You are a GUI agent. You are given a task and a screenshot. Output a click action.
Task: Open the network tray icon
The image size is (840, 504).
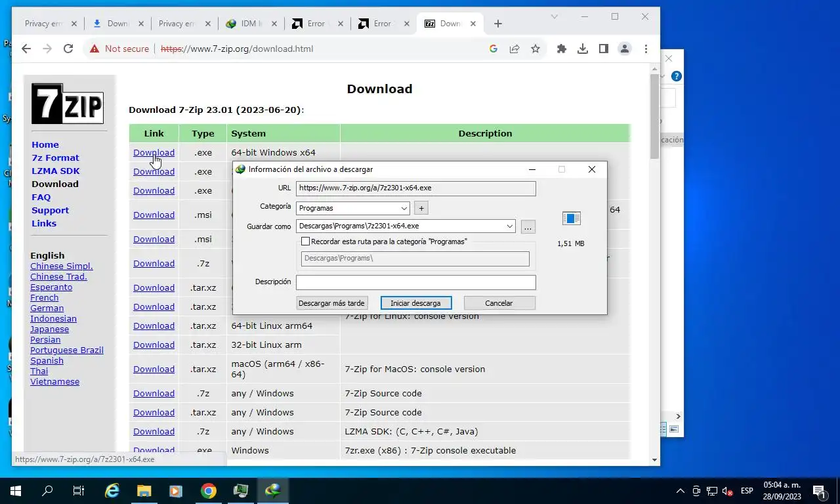coord(712,491)
